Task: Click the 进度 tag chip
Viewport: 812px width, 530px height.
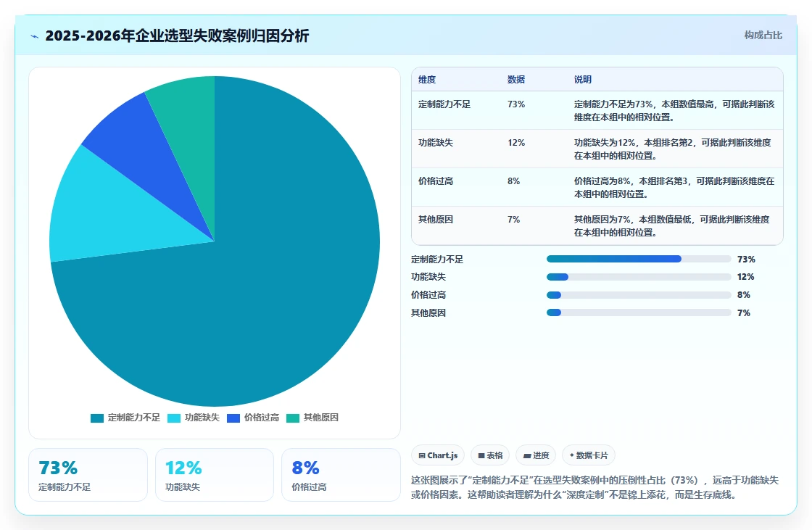Action: click(536, 455)
